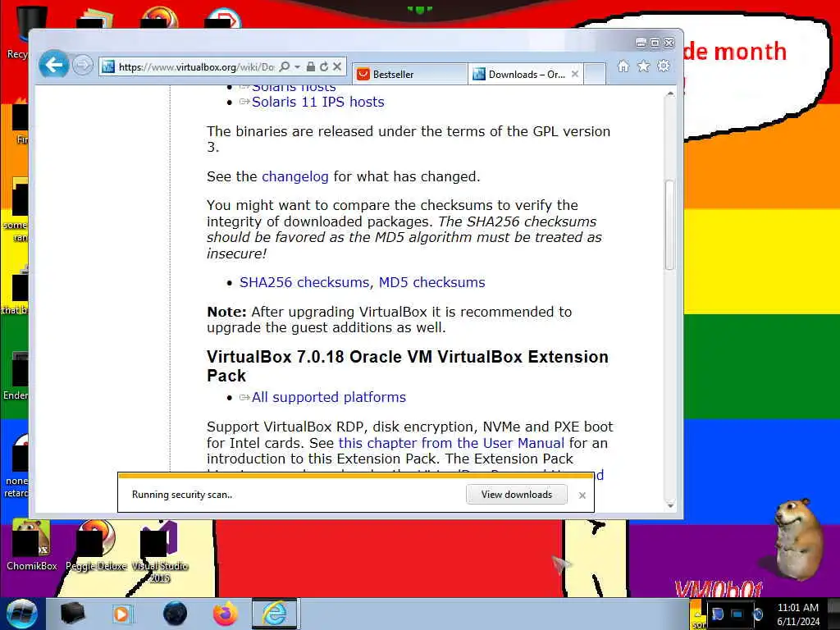Close the Downloads tab with its X
Viewport: 840px width, 630px height.
pos(575,74)
